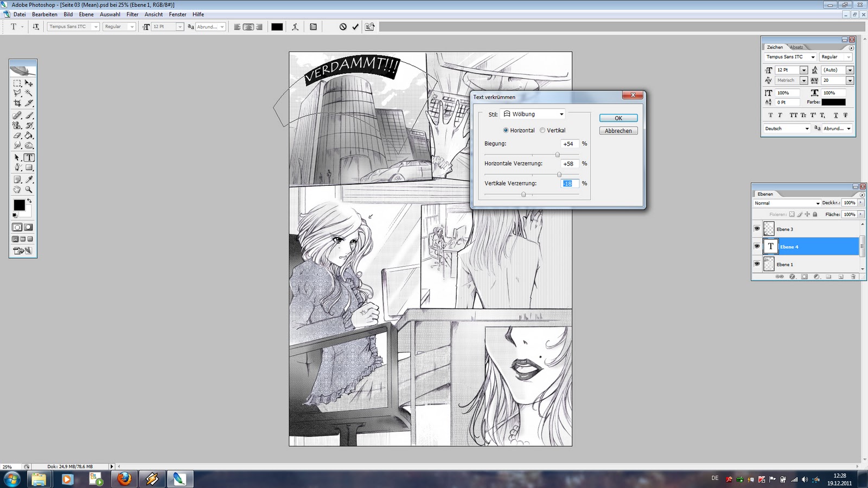Open Stil dropdown showing Wölbung

pyautogui.click(x=533, y=114)
